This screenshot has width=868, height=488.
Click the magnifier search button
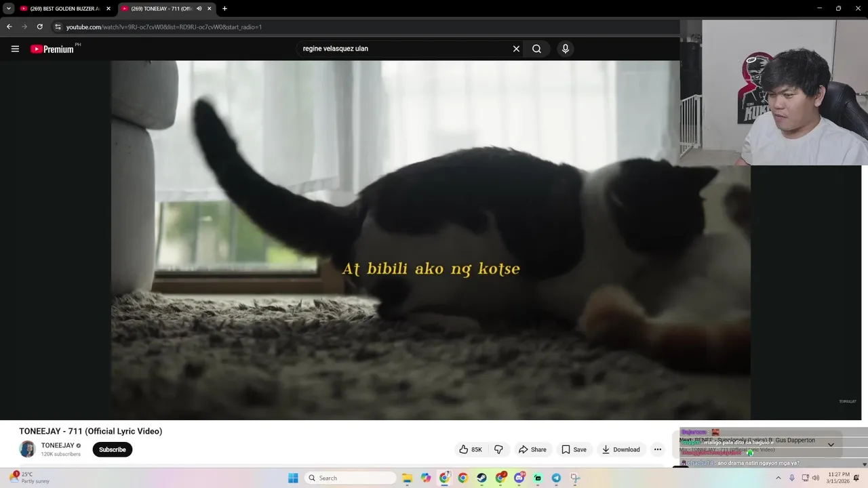(536, 49)
